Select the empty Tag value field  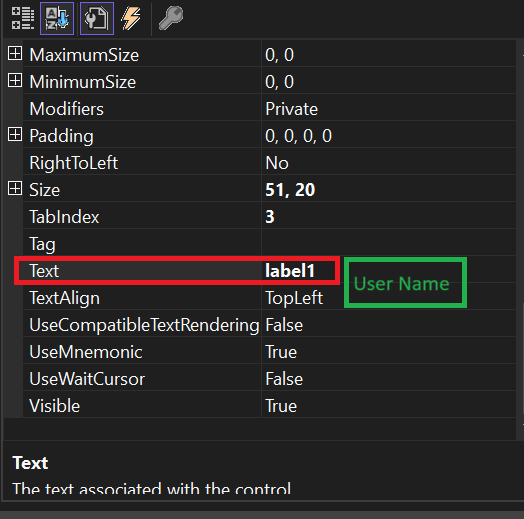pyautogui.click(x=389, y=243)
